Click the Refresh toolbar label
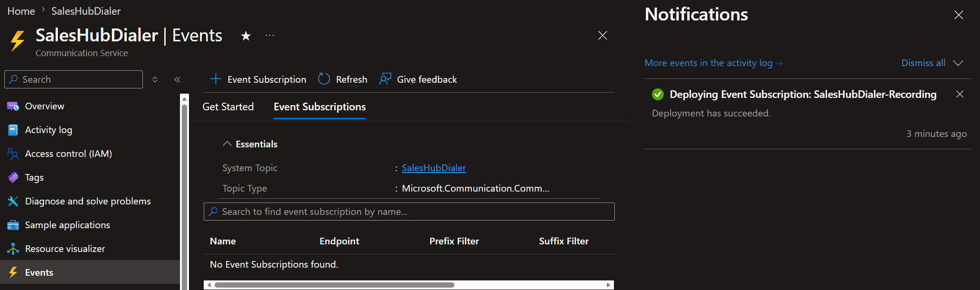980x290 pixels. 352,79
